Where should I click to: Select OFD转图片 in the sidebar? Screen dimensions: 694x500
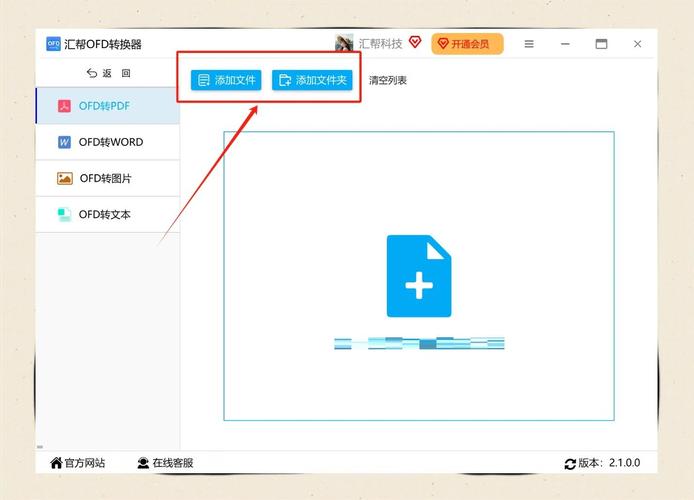click(108, 178)
